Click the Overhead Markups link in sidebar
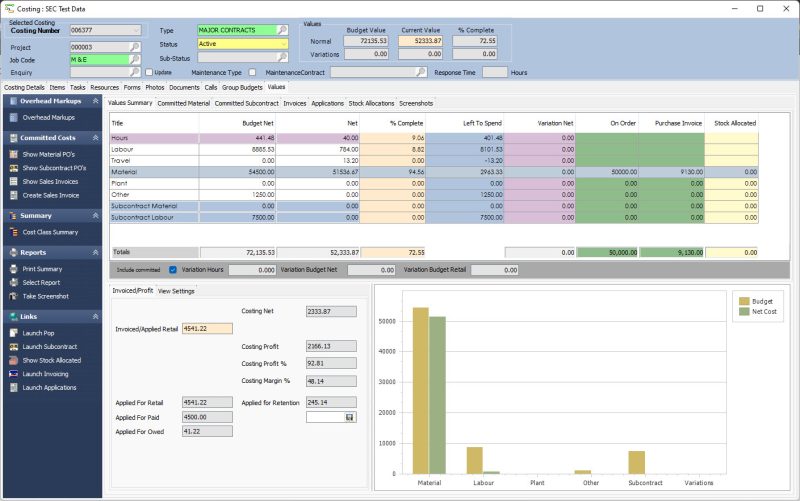The height and width of the screenshot is (501, 800). 50,117
